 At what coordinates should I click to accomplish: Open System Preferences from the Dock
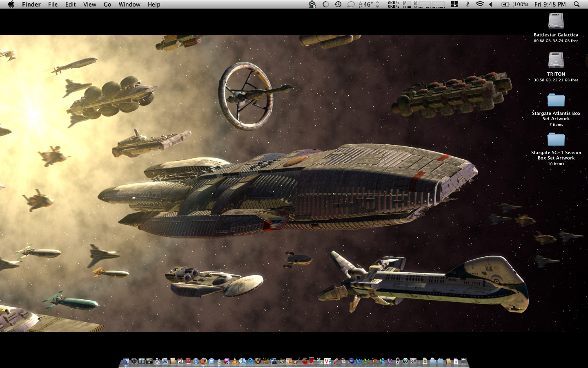click(x=413, y=361)
